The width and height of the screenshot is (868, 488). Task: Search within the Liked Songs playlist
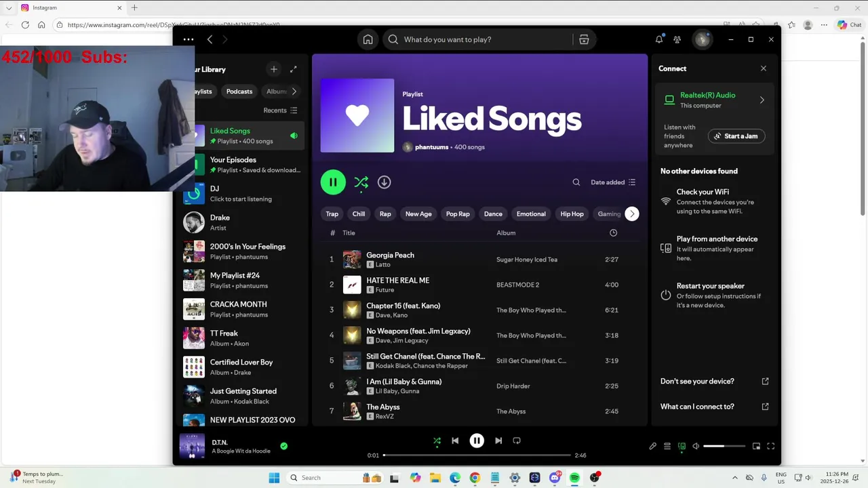pos(576,182)
